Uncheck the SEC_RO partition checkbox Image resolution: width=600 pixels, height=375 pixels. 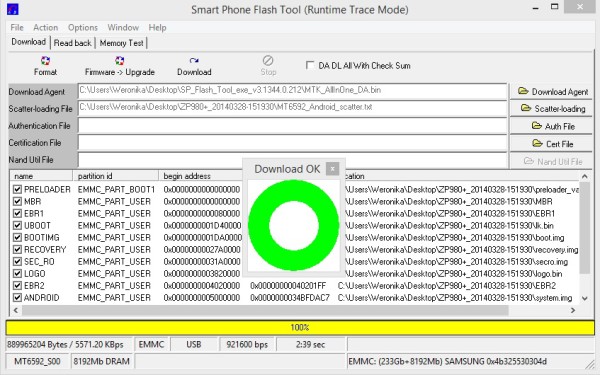pos(17,262)
